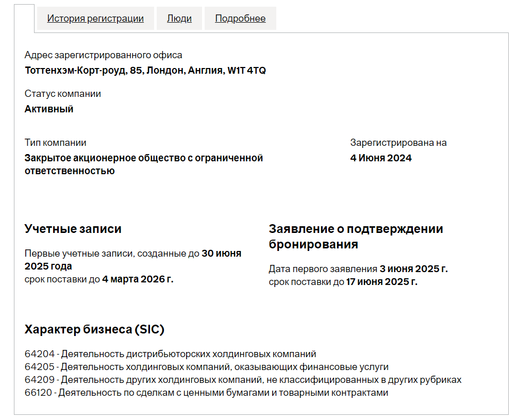Click the accounts due date 4 марта 2026 г.
The height and width of the screenshot is (420, 517).
(x=138, y=279)
